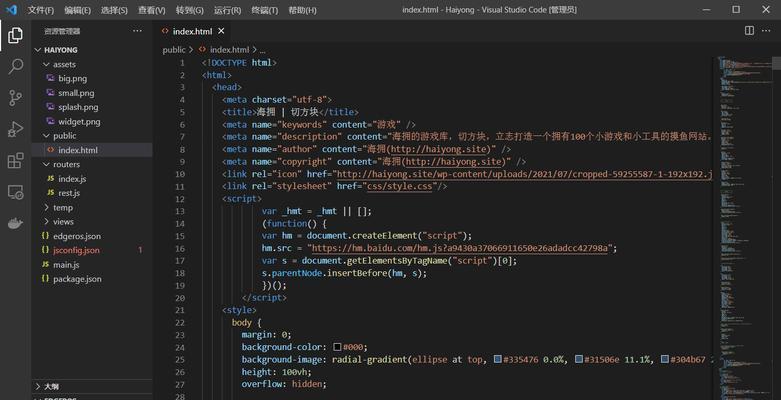Image resolution: width=781 pixels, height=400 pixels.
Task: Expand the views folder
Action: [x=46, y=221]
